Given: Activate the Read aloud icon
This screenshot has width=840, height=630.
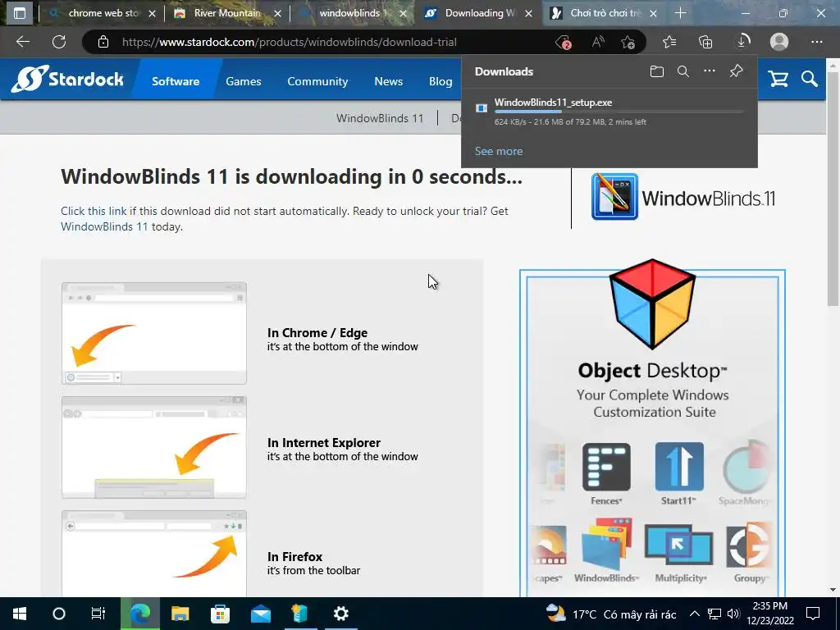Looking at the screenshot, I should (598, 42).
